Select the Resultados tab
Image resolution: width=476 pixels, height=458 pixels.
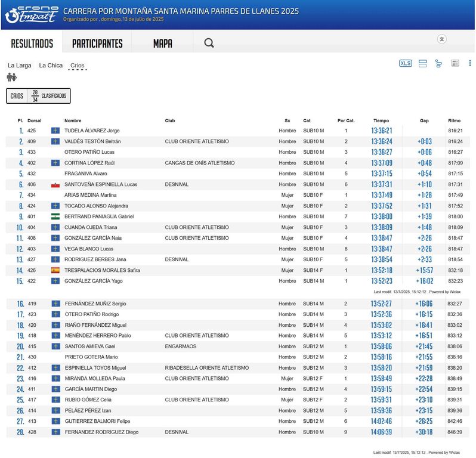pos(32,44)
